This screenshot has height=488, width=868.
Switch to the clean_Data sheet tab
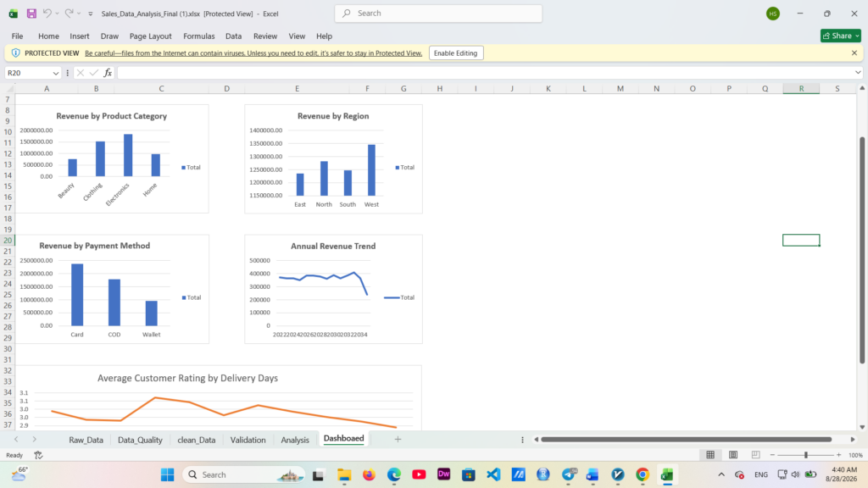point(196,440)
